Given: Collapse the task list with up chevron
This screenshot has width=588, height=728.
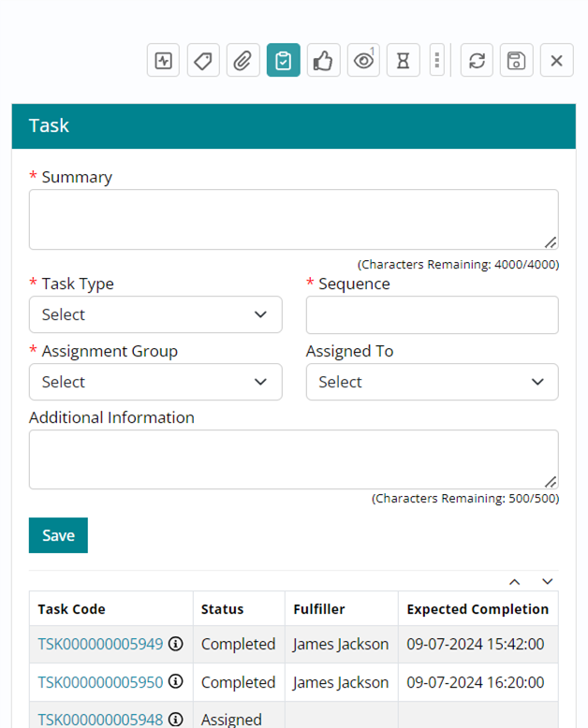Looking at the screenshot, I should pyautogui.click(x=514, y=582).
